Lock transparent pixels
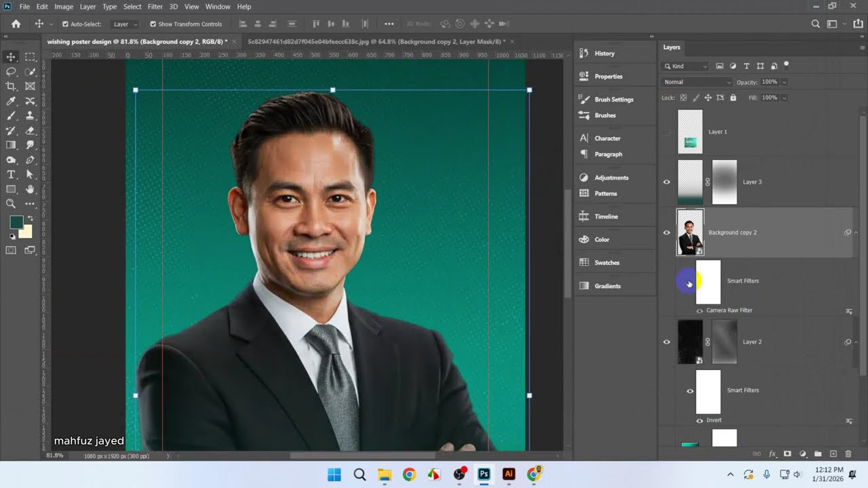Image resolution: width=868 pixels, height=488 pixels. point(683,98)
